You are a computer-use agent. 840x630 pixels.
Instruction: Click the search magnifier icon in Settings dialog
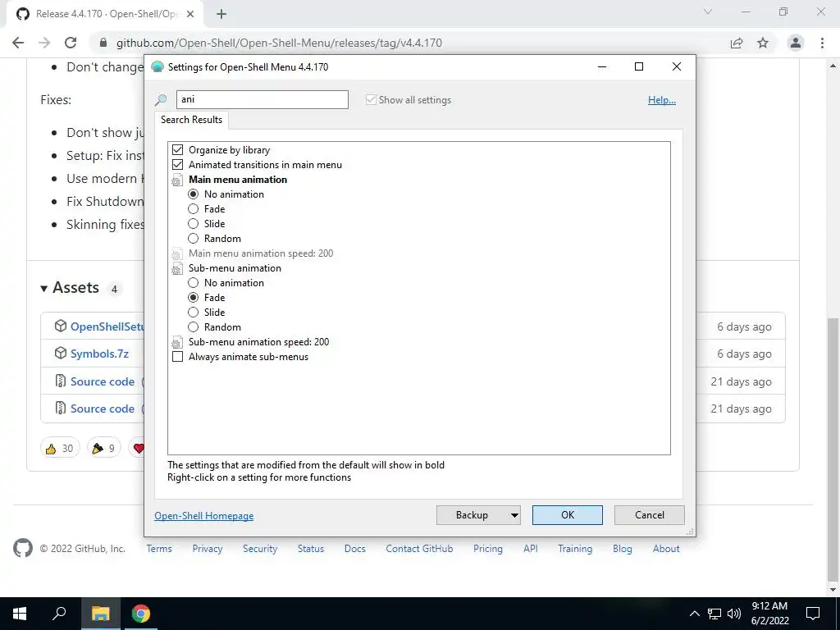pos(161,99)
